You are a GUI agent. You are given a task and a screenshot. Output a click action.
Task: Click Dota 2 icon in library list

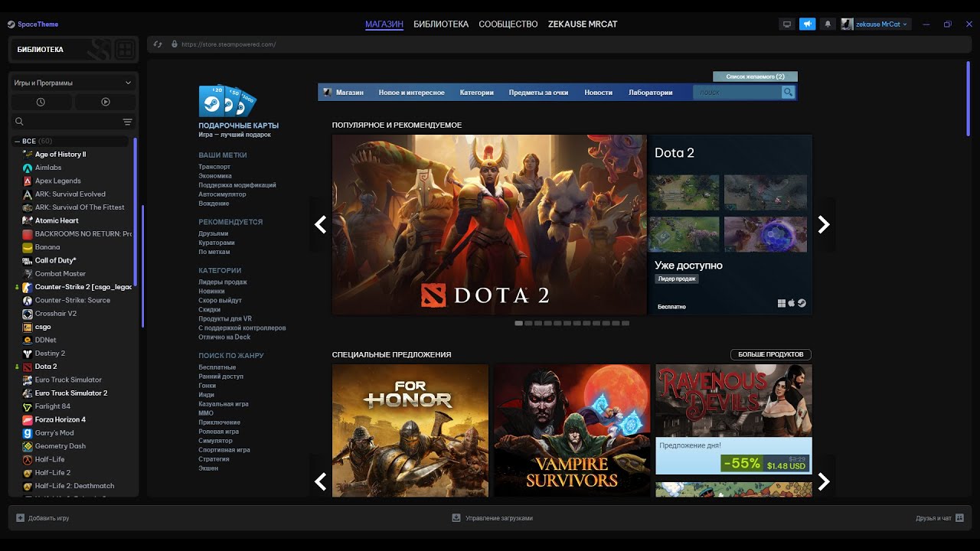tap(28, 367)
